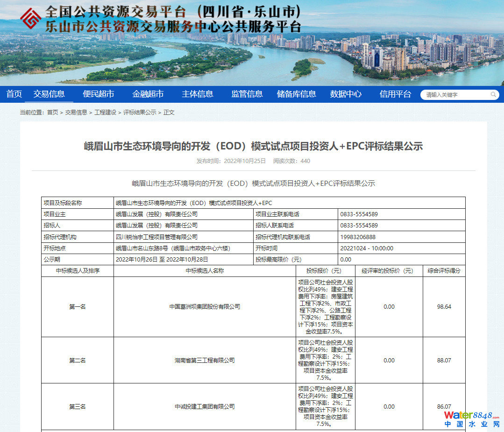Open the 监管信息 navigation item
The height and width of the screenshot is (432, 504).
247,94
